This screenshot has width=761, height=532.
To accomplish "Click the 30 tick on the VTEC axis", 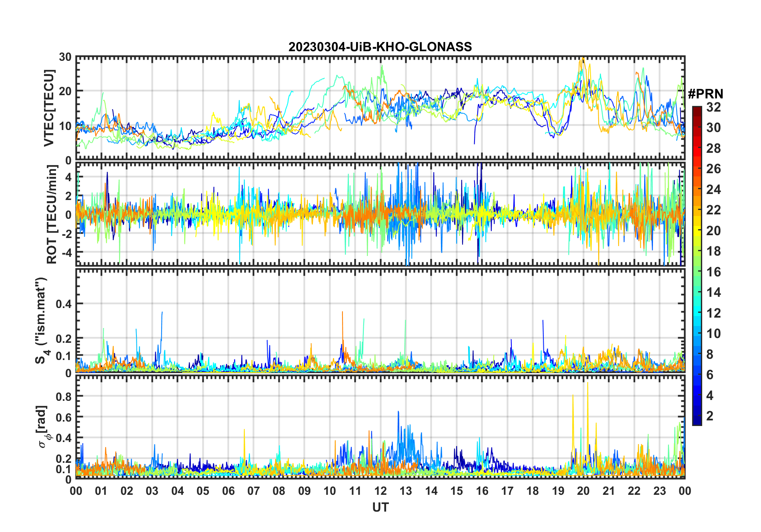I will pos(65,57).
